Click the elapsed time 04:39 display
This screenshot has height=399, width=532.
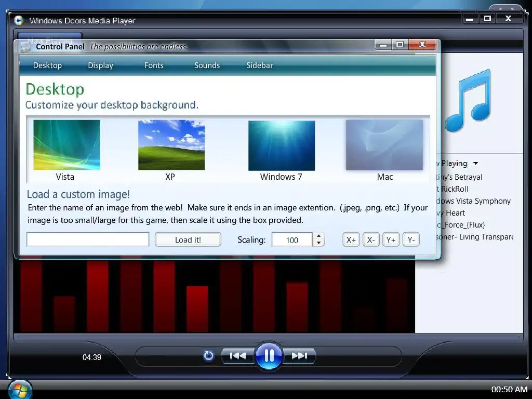click(x=92, y=357)
